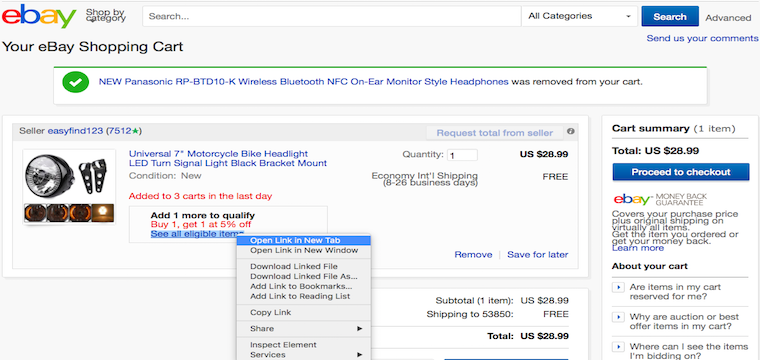Screen dimensions: 760x360
Task: Open the Share submenu arrow
Action: (360, 329)
